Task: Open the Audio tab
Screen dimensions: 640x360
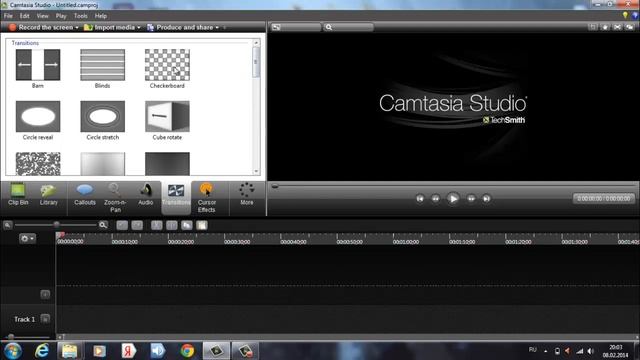Action: 145,195
